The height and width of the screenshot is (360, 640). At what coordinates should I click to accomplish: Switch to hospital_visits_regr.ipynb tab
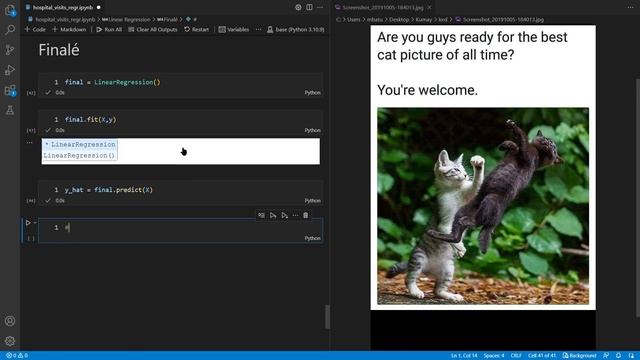coord(63,7)
